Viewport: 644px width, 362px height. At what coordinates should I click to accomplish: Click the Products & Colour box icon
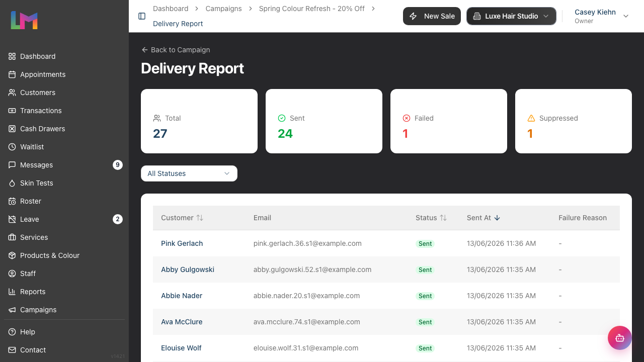pos(12,255)
